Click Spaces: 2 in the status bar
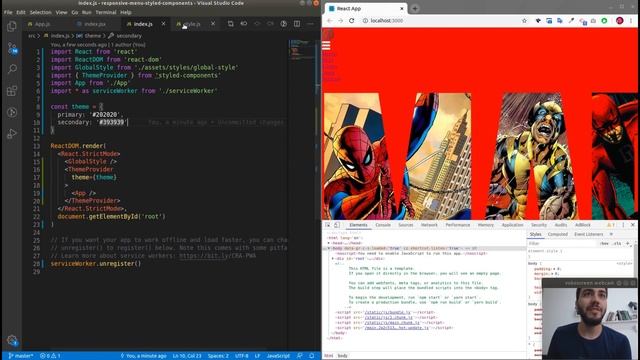Screen dimensions: 640x360 218,356
